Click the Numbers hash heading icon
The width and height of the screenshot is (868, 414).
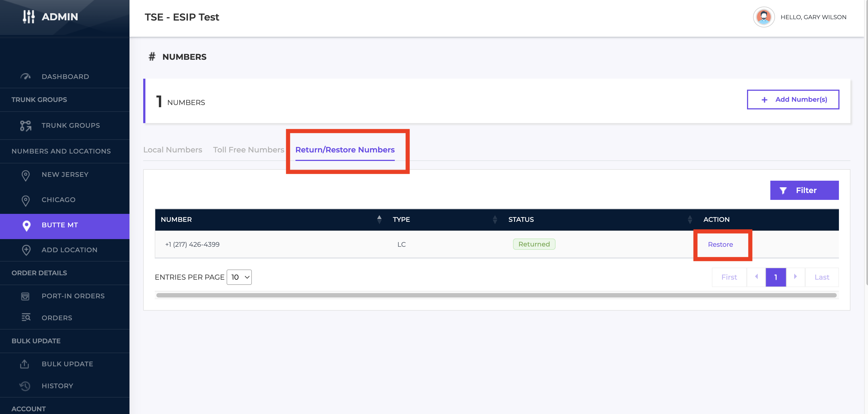click(152, 56)
